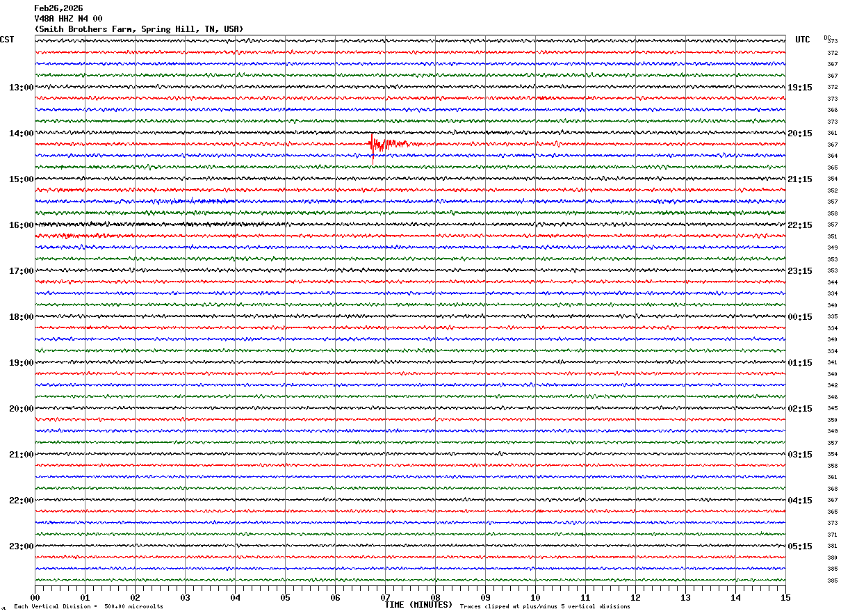Select the UTC timezone label
This screenshot has width=841, height=616.
[x=802, y=40]
